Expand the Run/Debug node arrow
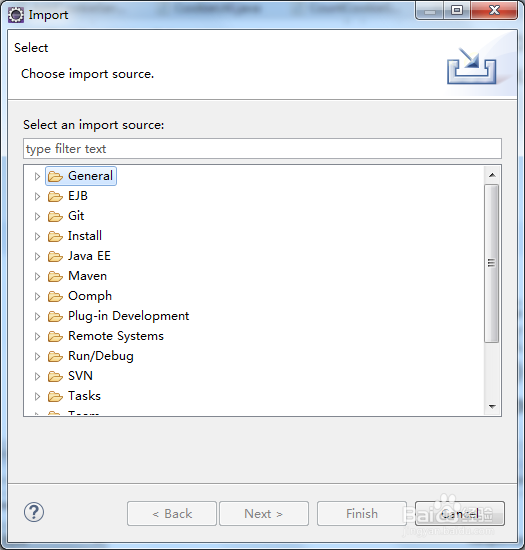 [37, 356]
